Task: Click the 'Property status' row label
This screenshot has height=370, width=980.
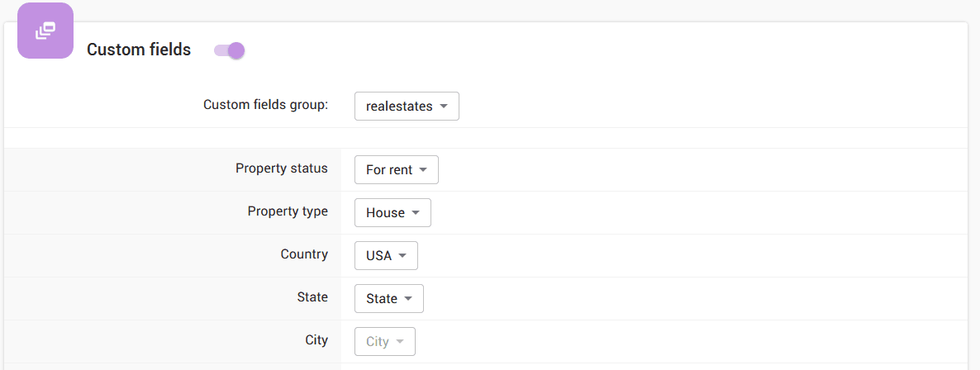Action: (x=281, y=168)
